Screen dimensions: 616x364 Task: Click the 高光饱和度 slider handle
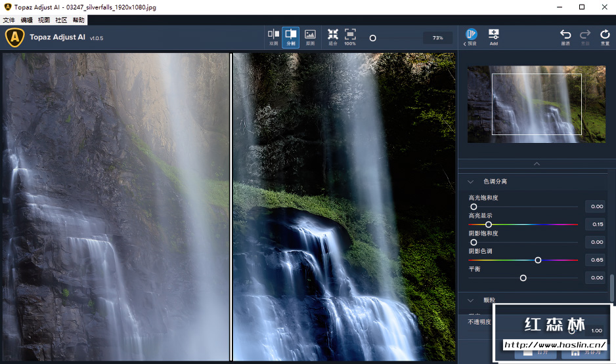click(473, 207)
